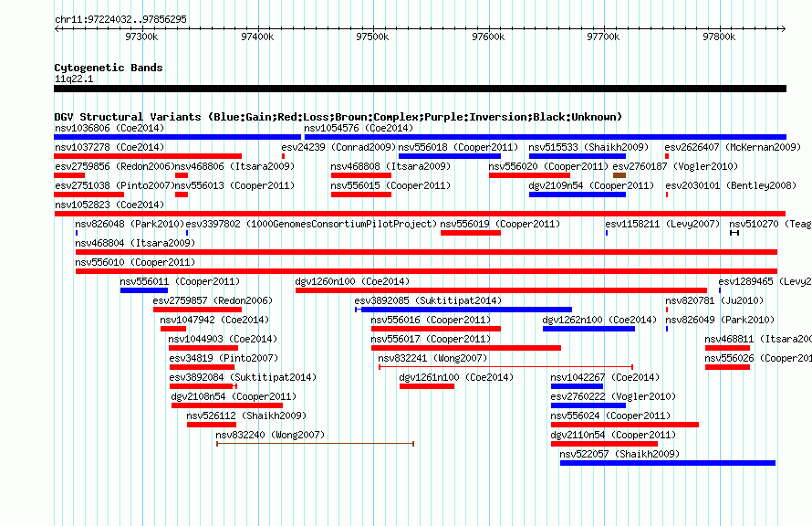Click the esv34819 (Pinto2007) label
Screen dimensions: 812x526
click(x=224, y=358)
